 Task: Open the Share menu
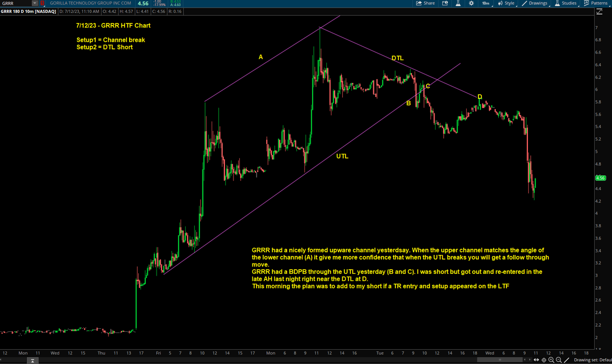point(425,3)
